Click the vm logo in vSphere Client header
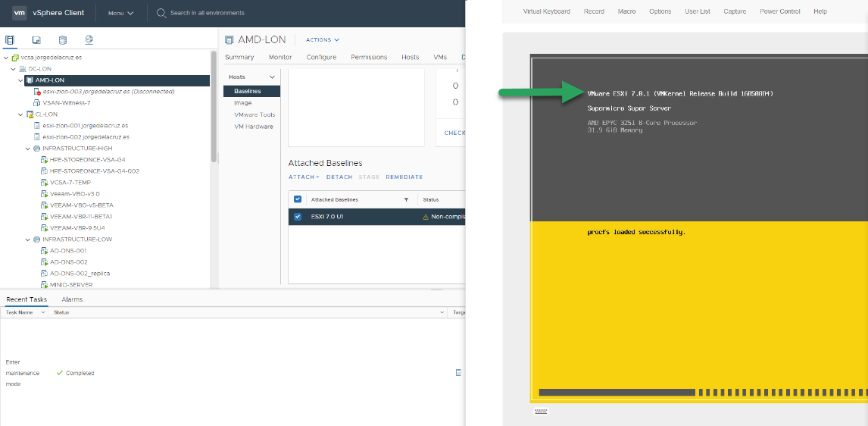This screenshot has height=426, width=868. coord(19,13)
